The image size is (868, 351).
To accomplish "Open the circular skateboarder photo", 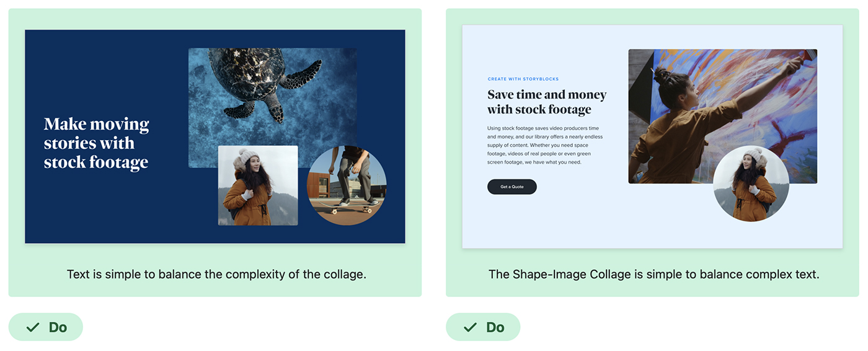I will coord(347,185).
